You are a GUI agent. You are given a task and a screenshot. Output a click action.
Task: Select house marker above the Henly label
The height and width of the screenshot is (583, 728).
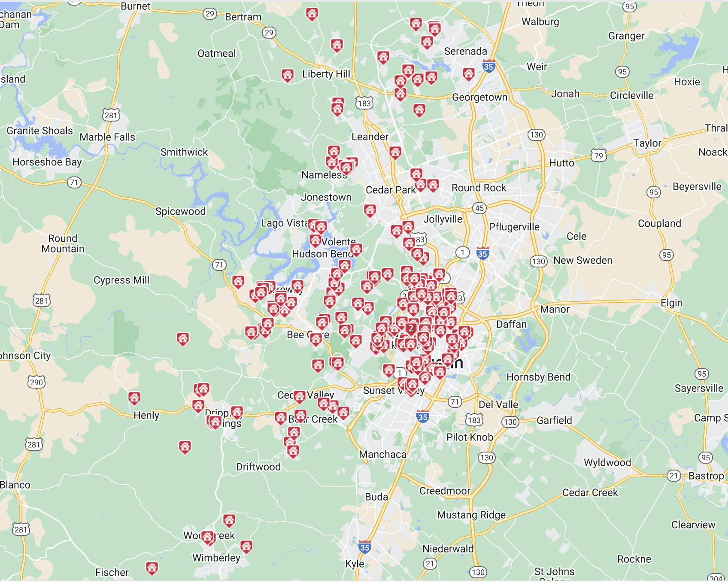(134, 399)
